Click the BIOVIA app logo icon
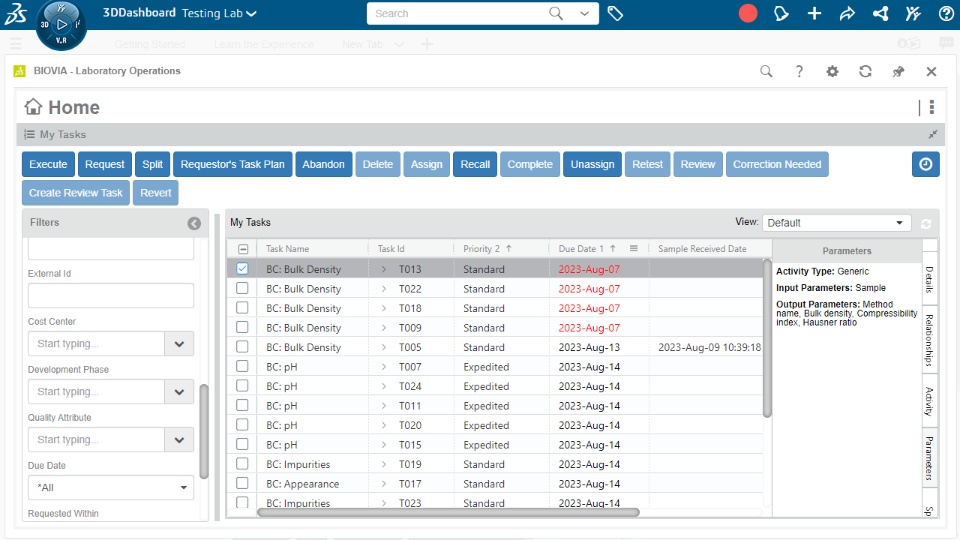 tap(19, 71)
